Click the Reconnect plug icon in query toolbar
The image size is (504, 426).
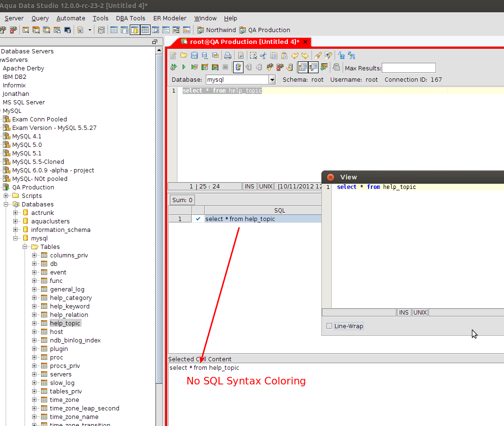[269, 67]
